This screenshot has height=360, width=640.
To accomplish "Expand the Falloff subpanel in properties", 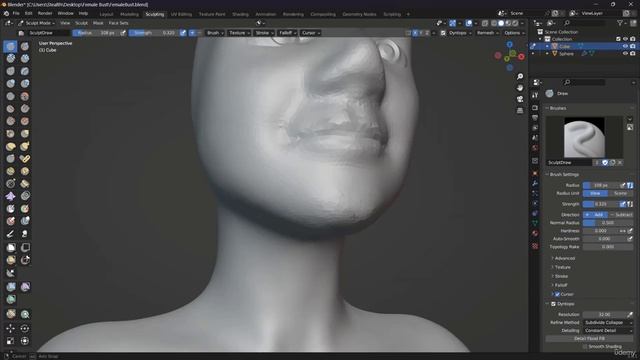I will pos(561,285).
